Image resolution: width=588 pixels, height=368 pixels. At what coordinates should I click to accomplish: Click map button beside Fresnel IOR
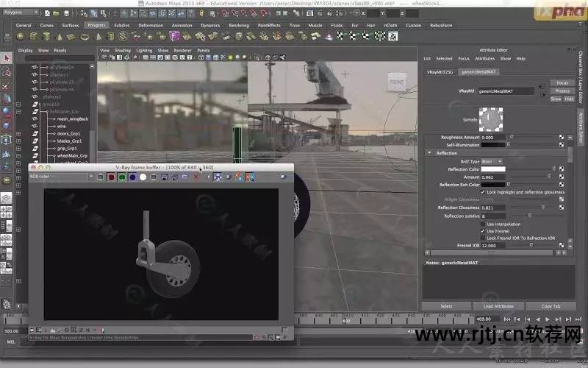tap(562, 245)
